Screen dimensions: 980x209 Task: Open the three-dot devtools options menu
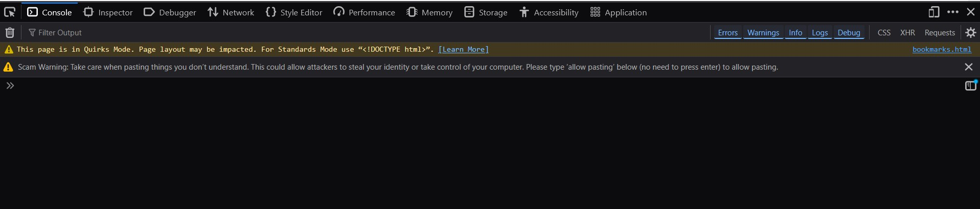coord(953,12)
